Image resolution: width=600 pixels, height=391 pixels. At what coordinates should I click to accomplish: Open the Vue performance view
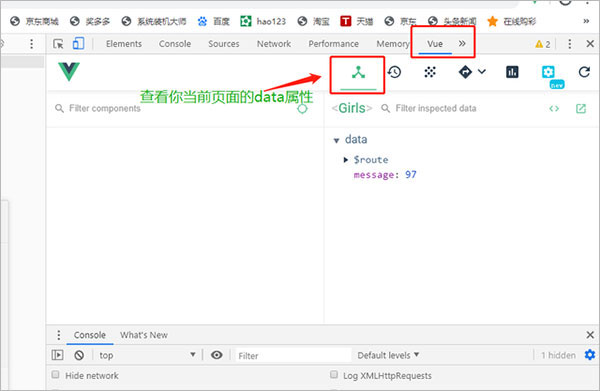(x=512, y=72)
